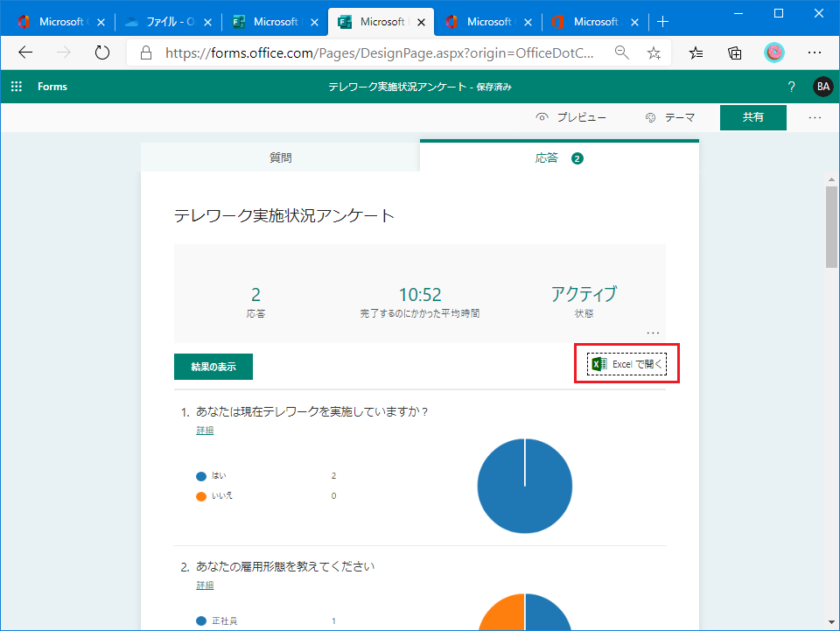The width and height of the screenshot is (840, 631).
Task: Reload the page with refresh icon
Action: point(101,53)
